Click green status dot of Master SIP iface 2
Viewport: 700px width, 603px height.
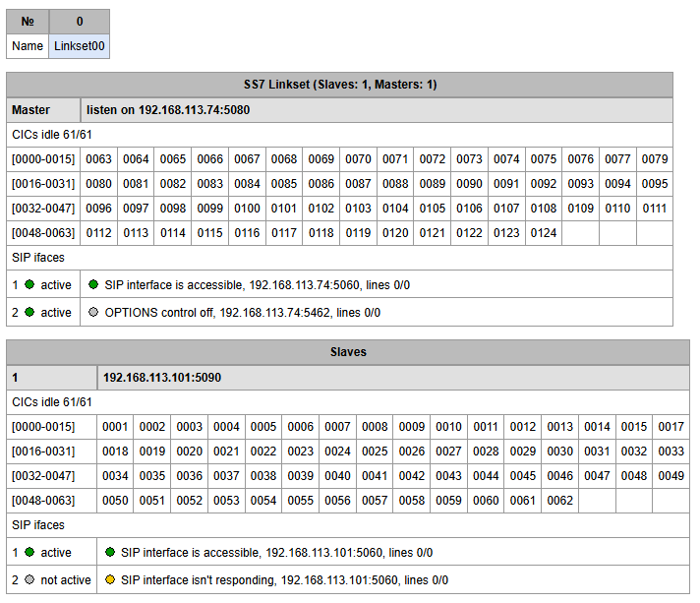[29, 312]
